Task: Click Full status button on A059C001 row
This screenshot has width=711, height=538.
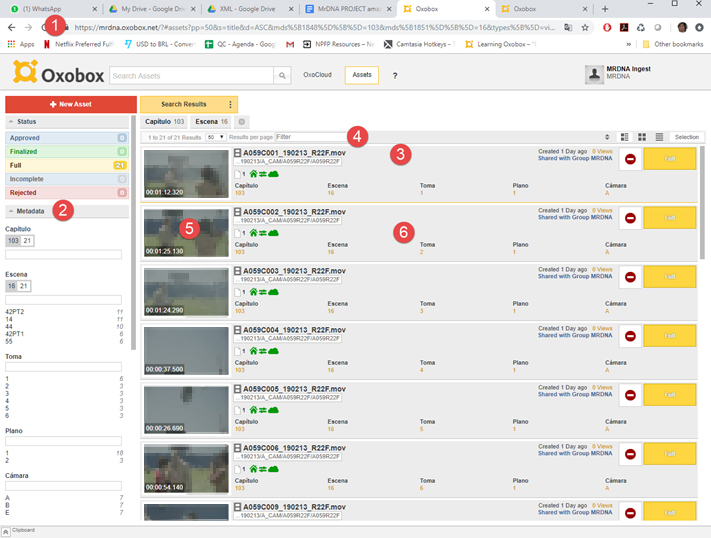Action: point(669,159)
